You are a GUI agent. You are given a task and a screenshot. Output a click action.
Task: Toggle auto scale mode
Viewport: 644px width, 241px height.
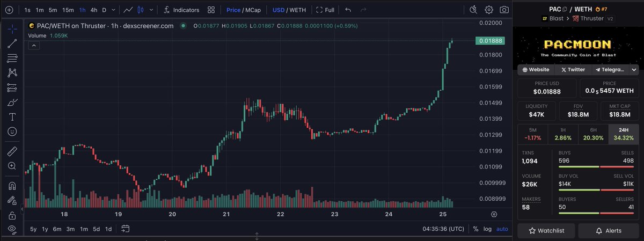tap(502, 229)
